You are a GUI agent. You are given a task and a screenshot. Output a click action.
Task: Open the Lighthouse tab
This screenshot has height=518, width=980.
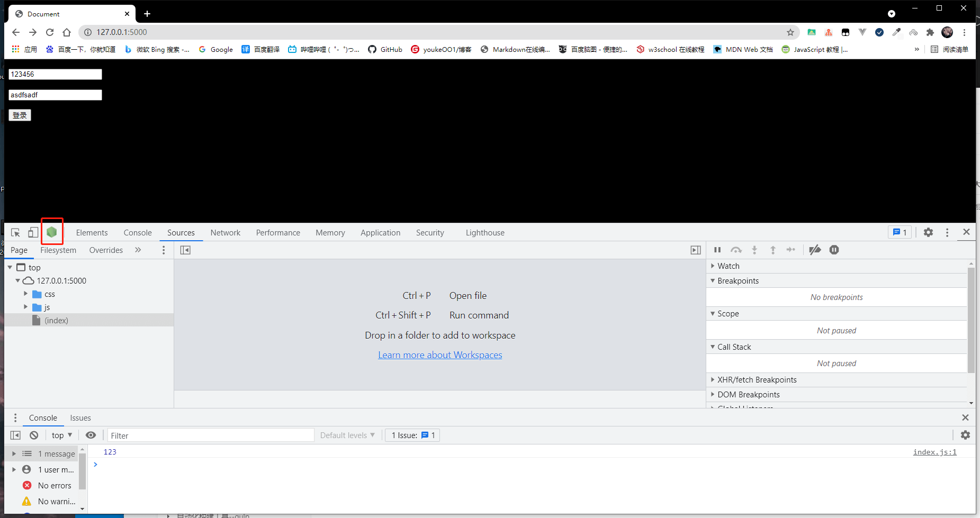click(x=485, y=233)
